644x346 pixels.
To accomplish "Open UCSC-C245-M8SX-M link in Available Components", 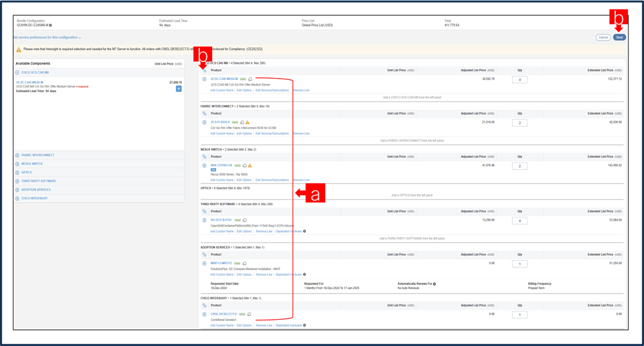I will click(29, 83).
